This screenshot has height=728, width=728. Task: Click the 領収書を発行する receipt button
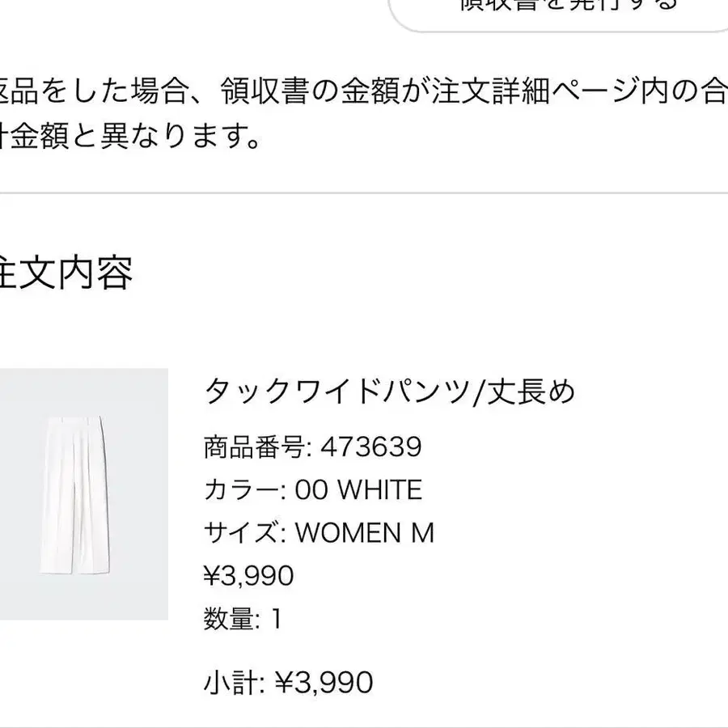566,10
